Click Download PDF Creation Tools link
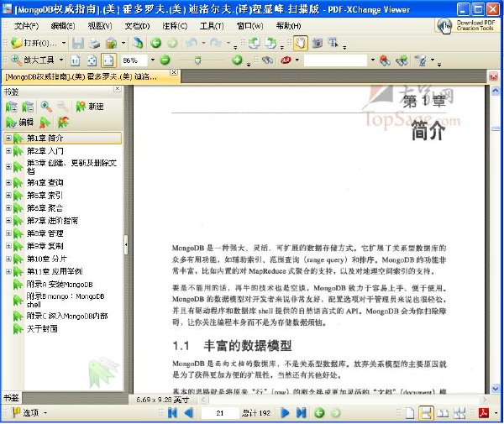 pos(467,25)
